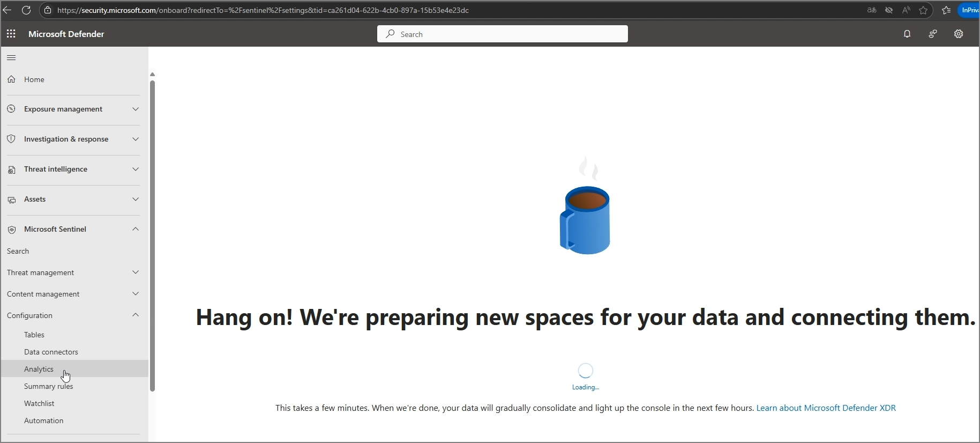Click the Content management label
Viewport: 980px width, 443px height.
click(x=43, y=294)
